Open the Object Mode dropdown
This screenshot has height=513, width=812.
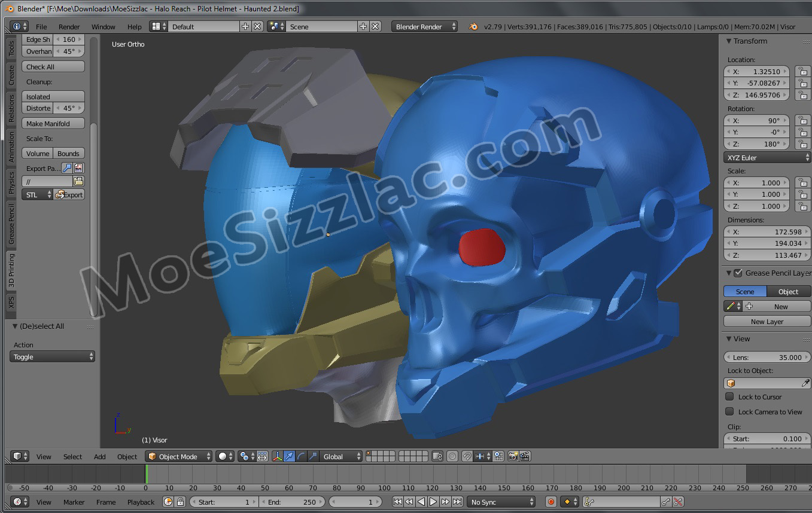tap(179, 456)
